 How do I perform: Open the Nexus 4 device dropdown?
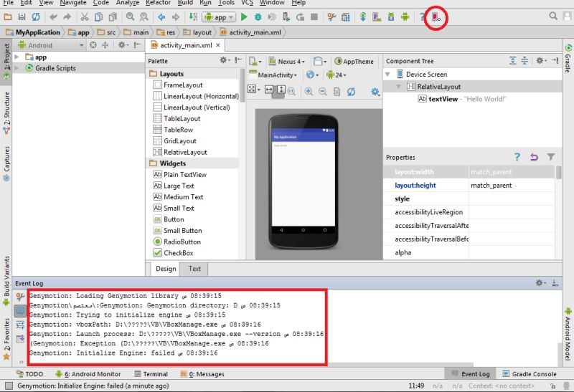(288, 62)
